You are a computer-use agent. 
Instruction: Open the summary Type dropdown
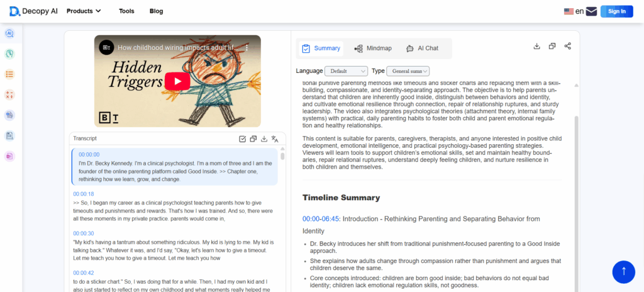pos(408,71)
